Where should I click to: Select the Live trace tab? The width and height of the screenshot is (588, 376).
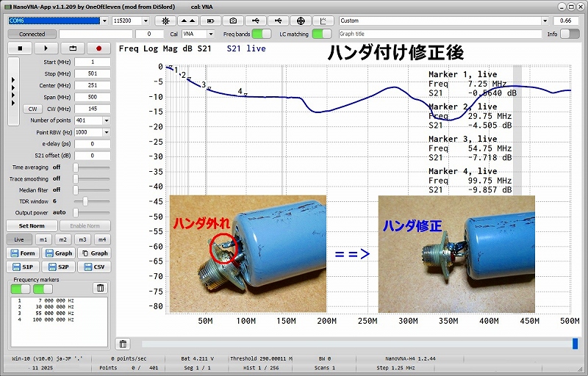pyautogui.click(x=19, y=239)
